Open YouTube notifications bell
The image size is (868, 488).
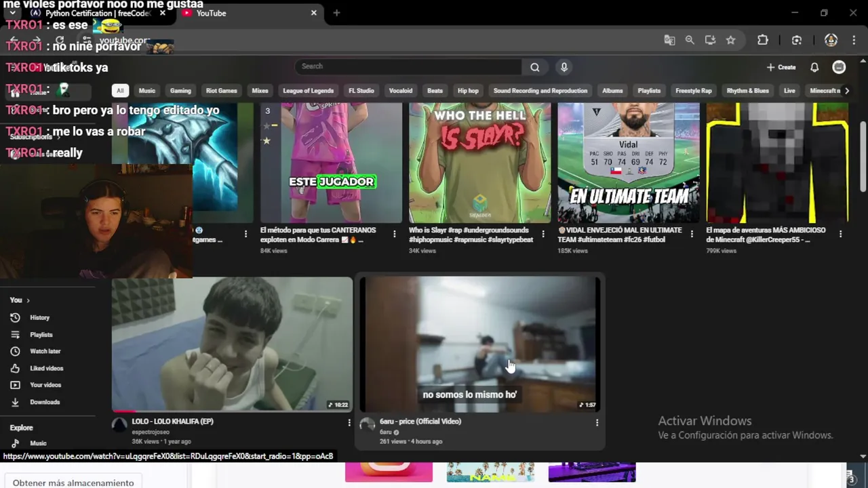click(814, 67)
